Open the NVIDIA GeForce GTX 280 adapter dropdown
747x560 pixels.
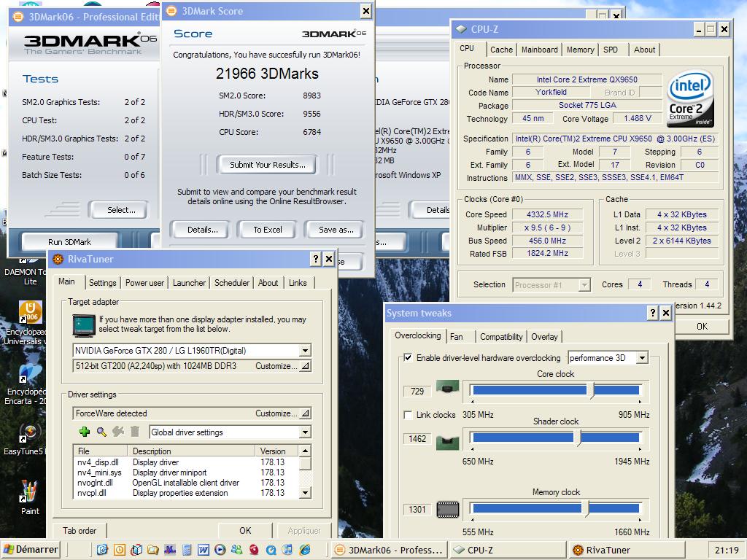(x=305, y=351)
